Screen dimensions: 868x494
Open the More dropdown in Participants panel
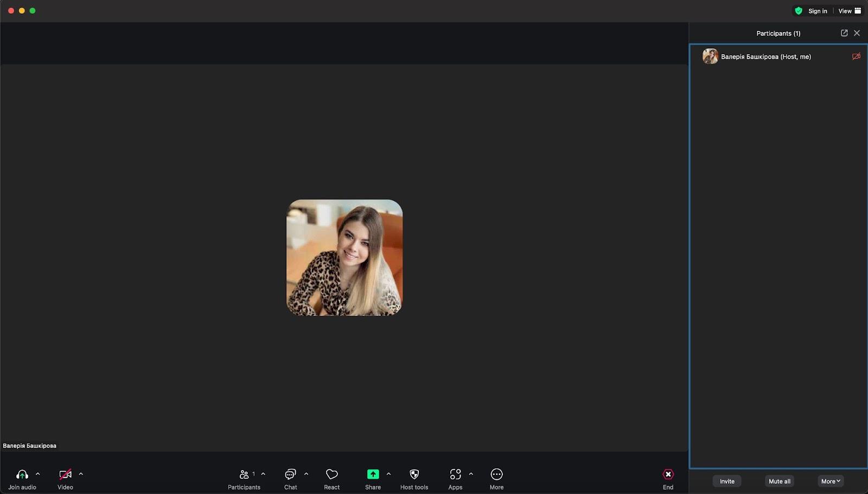coord(831,482)
